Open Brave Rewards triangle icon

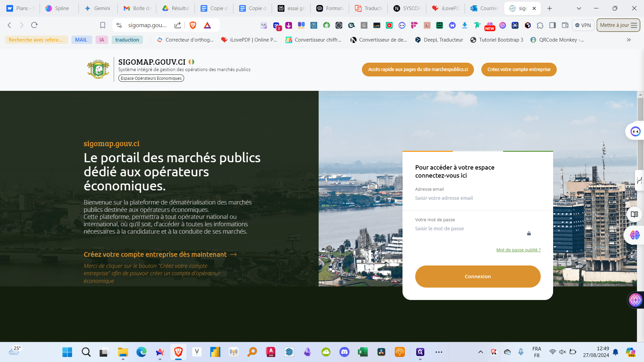click(207, 25)
